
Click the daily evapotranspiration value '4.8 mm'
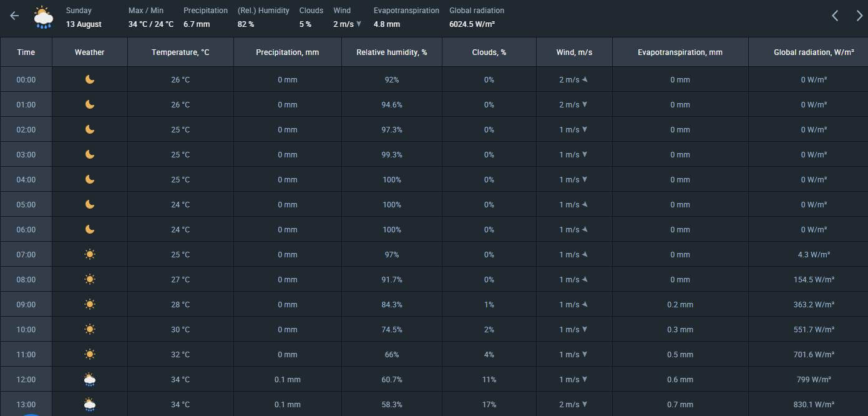(x=387, y=24)
